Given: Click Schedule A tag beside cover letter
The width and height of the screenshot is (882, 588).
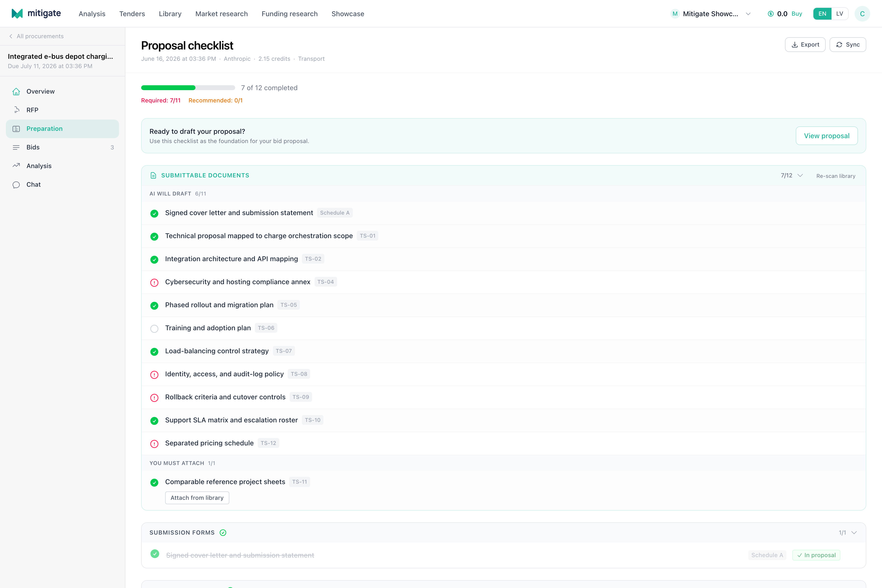Looking at the screenshot, I should pyautogui.click(x=334, y=213).
